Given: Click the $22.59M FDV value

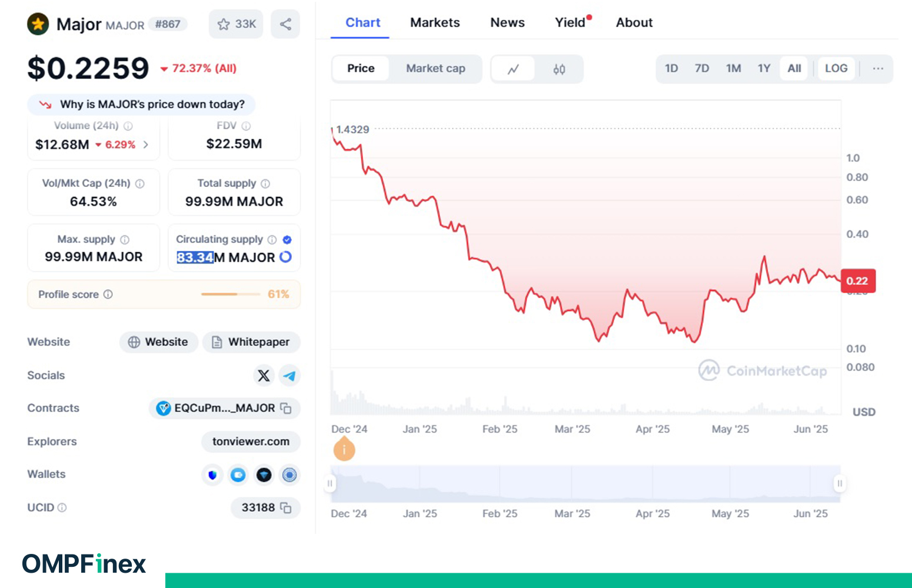Looking at the screenshot, I should [x=234, y=144].
